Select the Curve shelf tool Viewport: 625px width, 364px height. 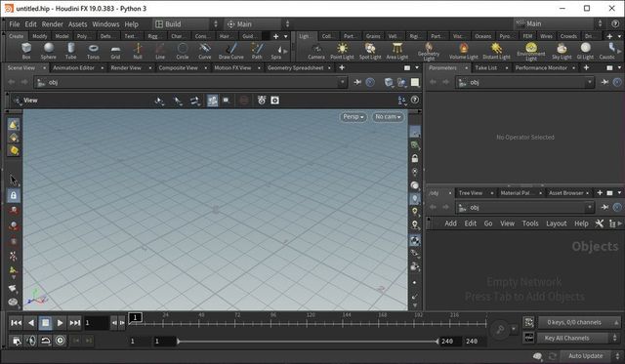[x=205, y=51]
